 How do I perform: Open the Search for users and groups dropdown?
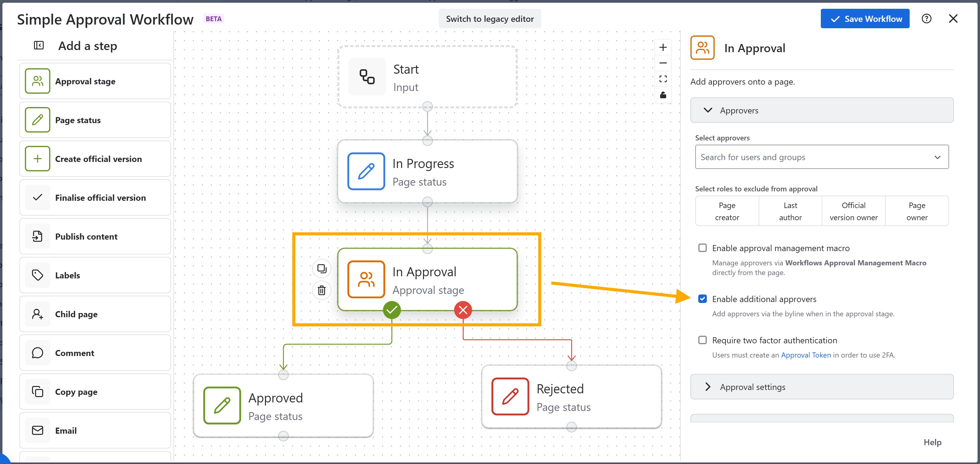click(821, 157)
